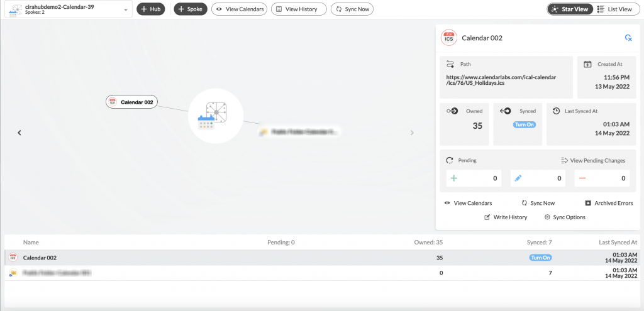Toggle Turn On in the Synced card
644x311 pixels.
click(x=524, y=124)
